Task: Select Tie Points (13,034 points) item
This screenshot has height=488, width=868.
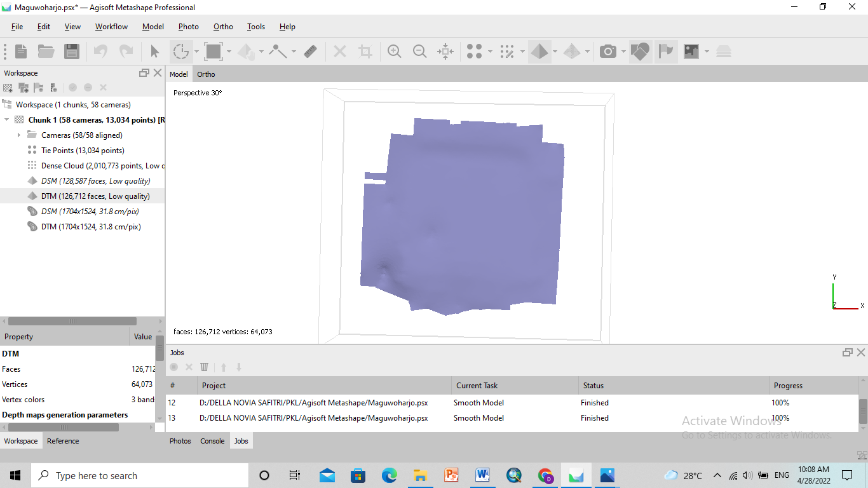Action: coord(83,151)
